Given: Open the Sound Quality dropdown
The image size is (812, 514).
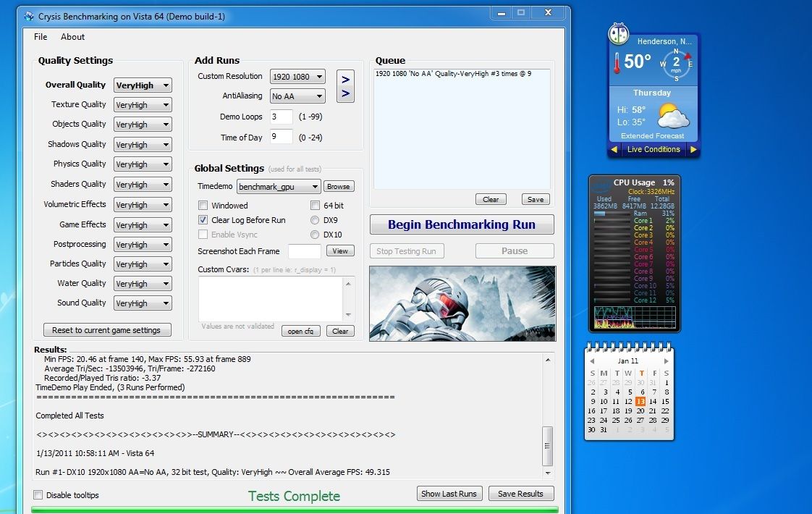Looking at the screenshot, I should pyautogui.click(x=143, y=303).
